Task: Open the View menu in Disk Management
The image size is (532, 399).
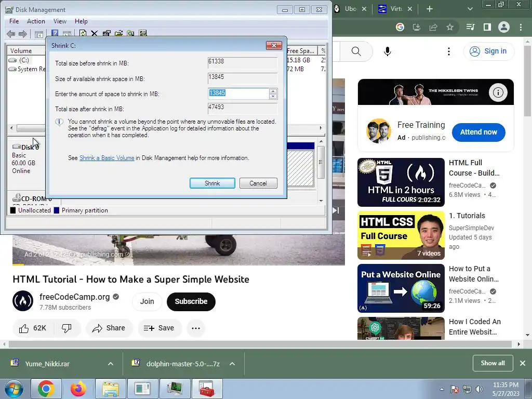Action: point(60,21)
